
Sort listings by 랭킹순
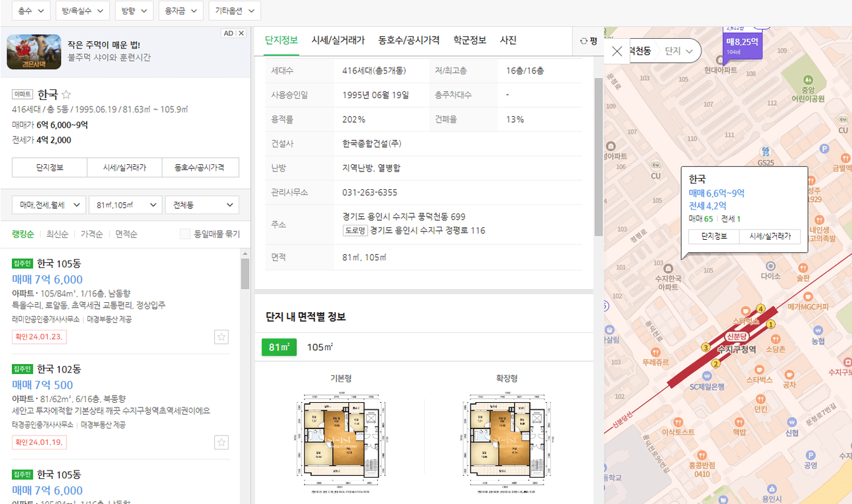point(23,234)
